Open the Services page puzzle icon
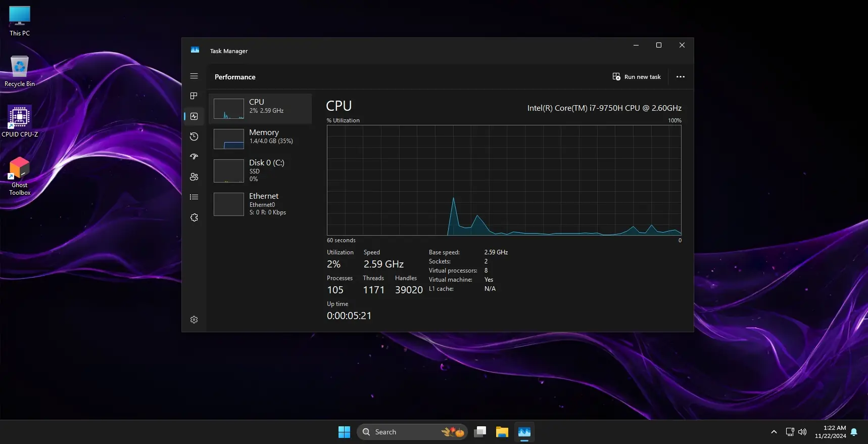This screenshot has width=868, height=444. (194, 217)
